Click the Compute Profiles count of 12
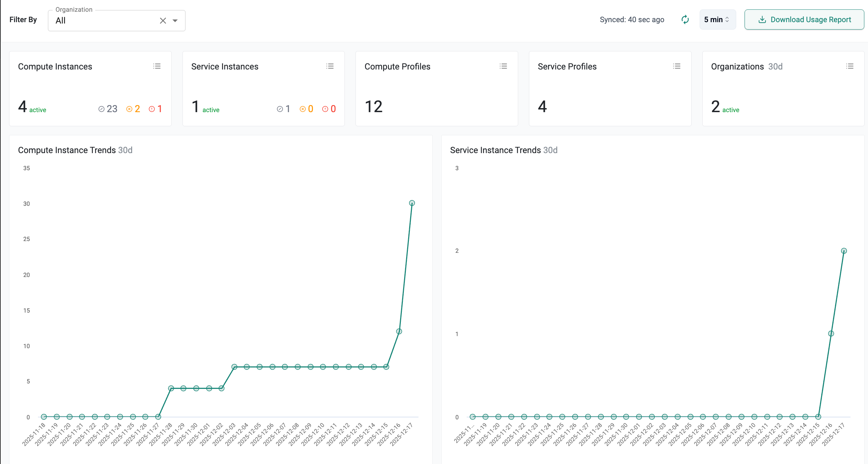The height and width of the screenshot is (464, 868). tap(373, 107)
